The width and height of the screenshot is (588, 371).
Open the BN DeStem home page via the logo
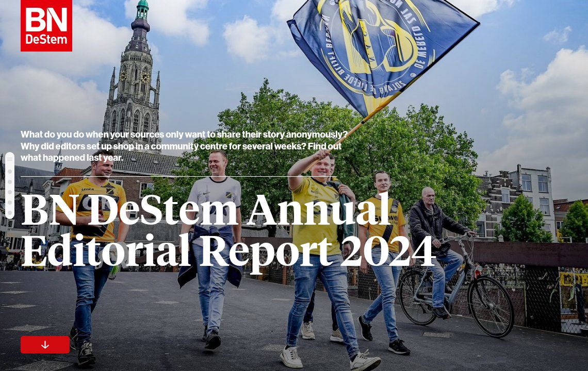pos(46,27)
